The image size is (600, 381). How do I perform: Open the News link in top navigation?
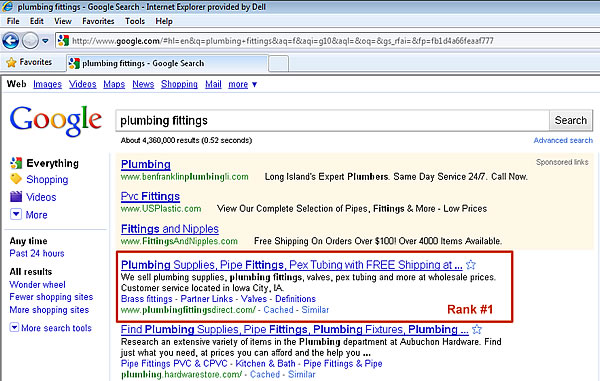point(143,84)
